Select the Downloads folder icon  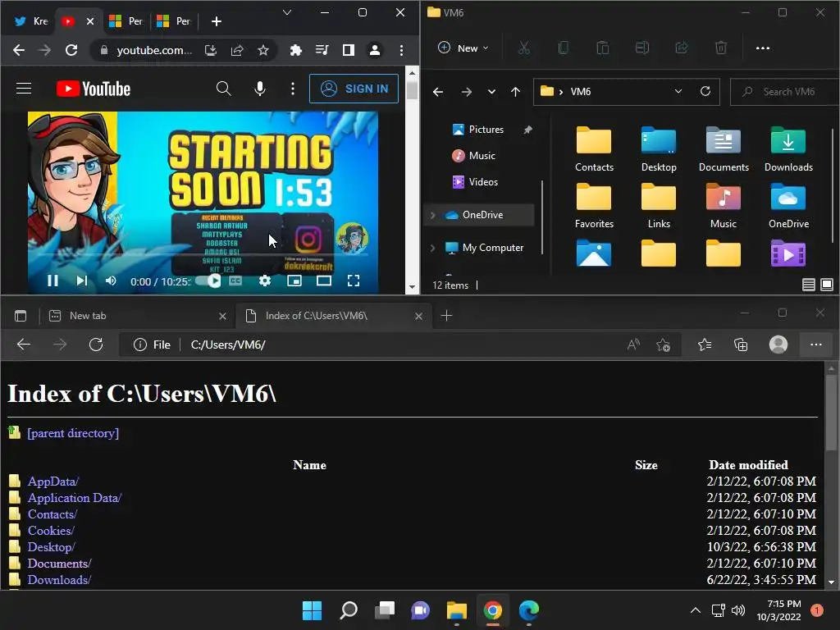[x=788, y=149]
